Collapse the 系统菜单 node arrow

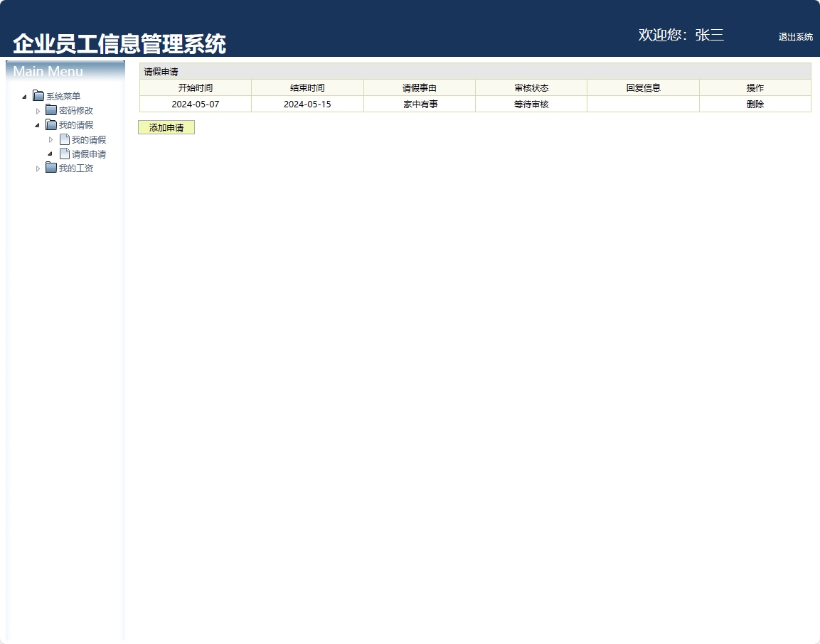pos(25,96)
